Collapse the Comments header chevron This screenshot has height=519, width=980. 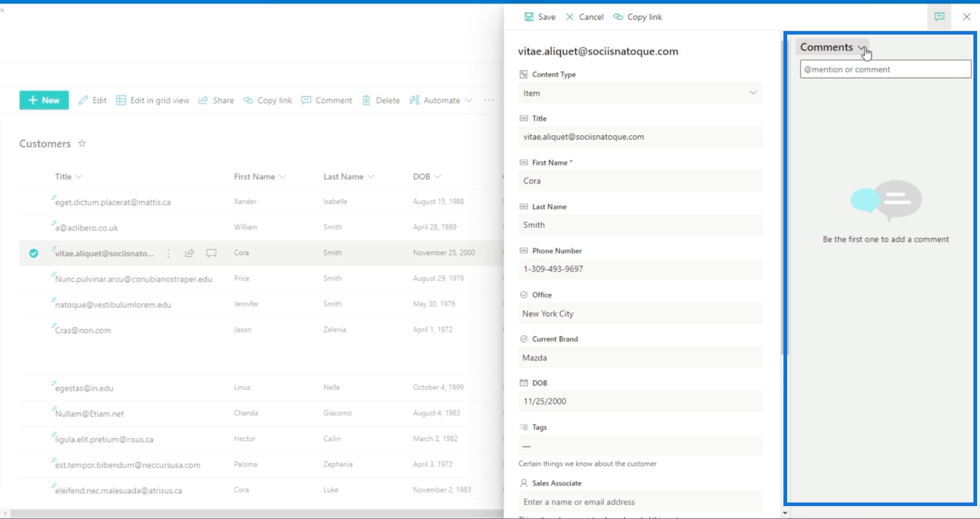(861, 48)
